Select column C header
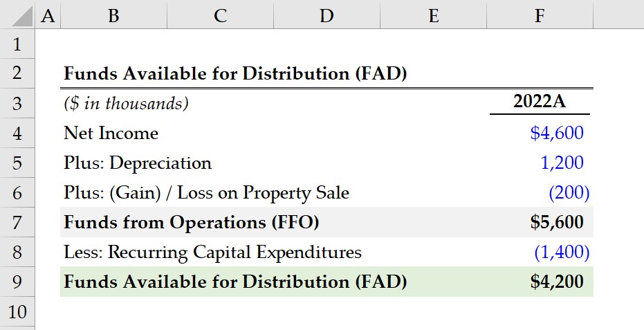The width and height of the screenshot is (644, 330). click(x=220, y=16)
